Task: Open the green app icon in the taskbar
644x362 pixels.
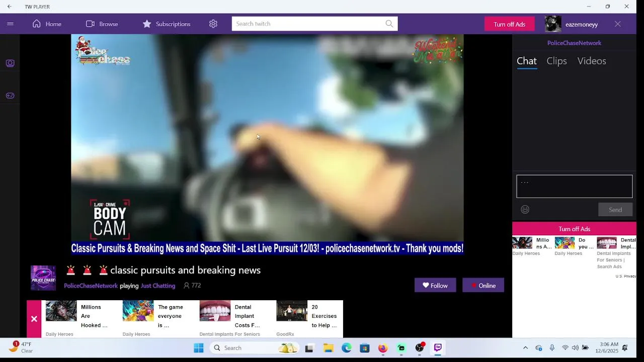Action: tap(401, 348)
